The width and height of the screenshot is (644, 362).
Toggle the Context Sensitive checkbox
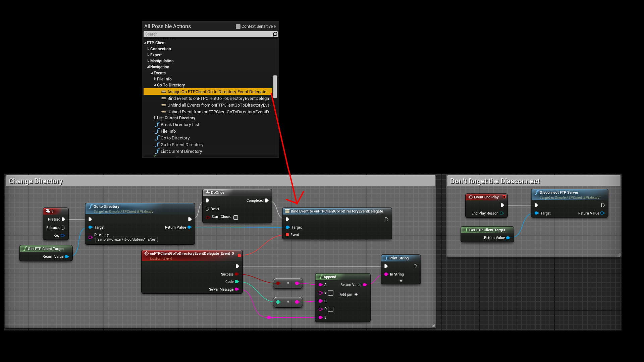(x=238, y=26)
